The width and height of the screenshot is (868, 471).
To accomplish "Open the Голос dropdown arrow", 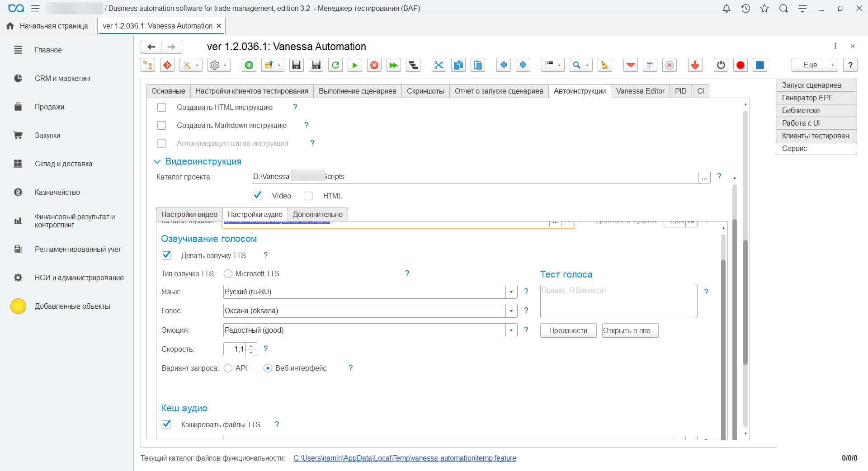I will coord(511,311).
